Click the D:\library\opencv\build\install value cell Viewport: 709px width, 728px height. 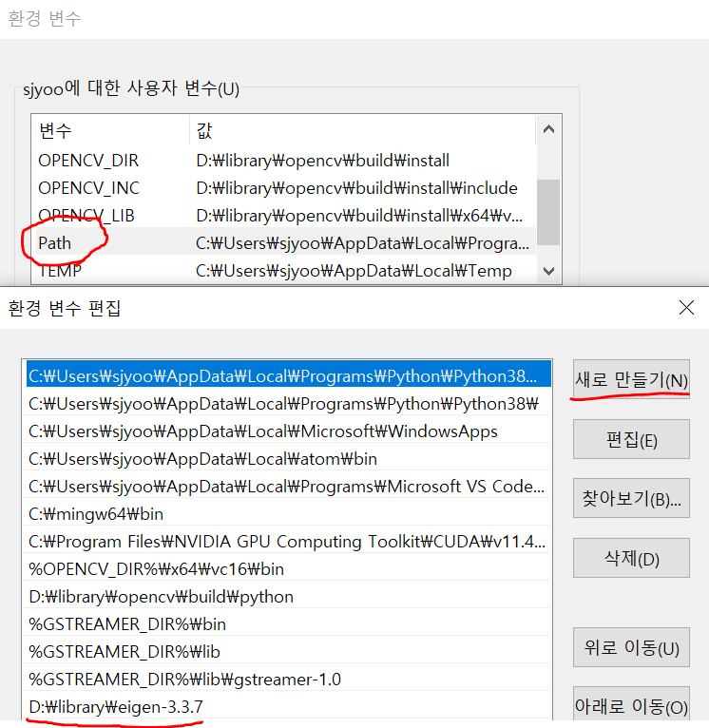tap(323, 161)
